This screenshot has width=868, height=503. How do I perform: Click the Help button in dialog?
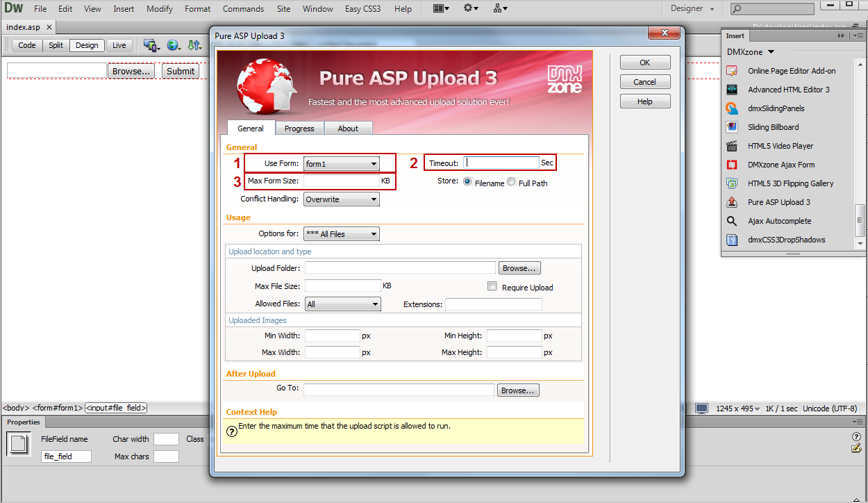(x=645, y=101)
